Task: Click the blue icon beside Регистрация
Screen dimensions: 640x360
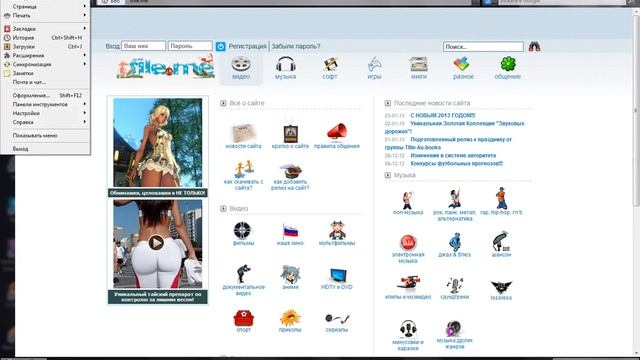Action: [220, 47]
